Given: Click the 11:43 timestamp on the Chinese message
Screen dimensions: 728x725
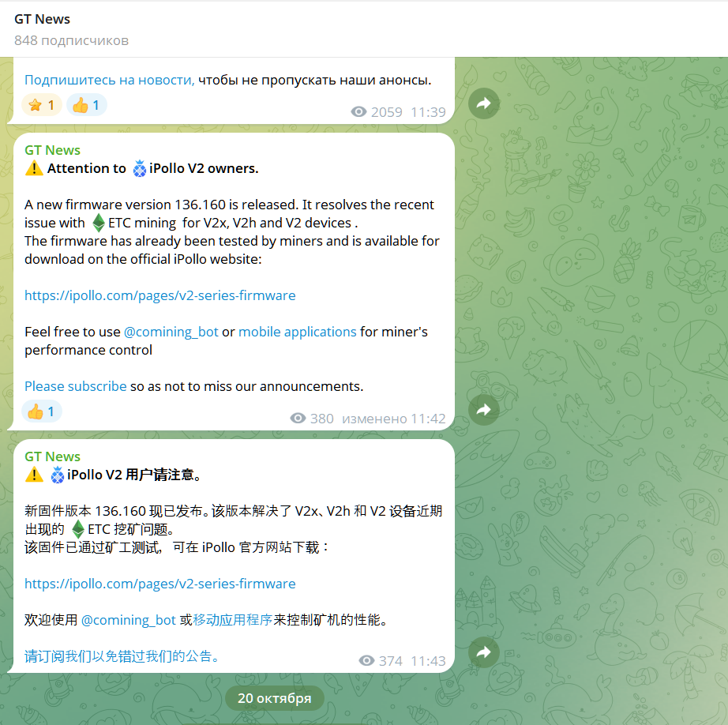Looking at the screenshot, I should (x=428, y=661).
